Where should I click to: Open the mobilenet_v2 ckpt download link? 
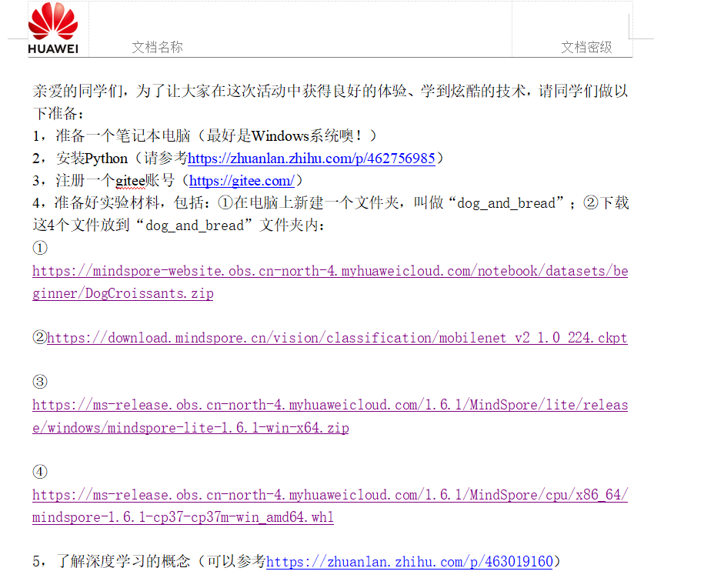337,338
